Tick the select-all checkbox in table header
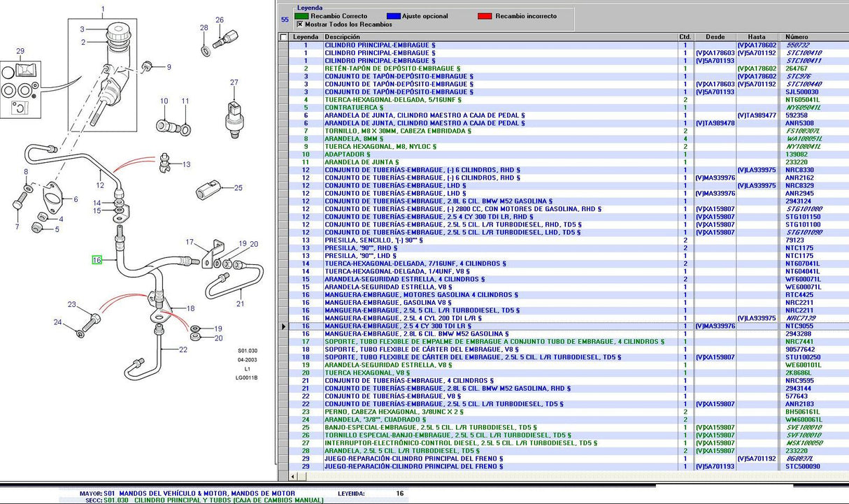Viewport: 849px width, 504px height. point(283,37)
